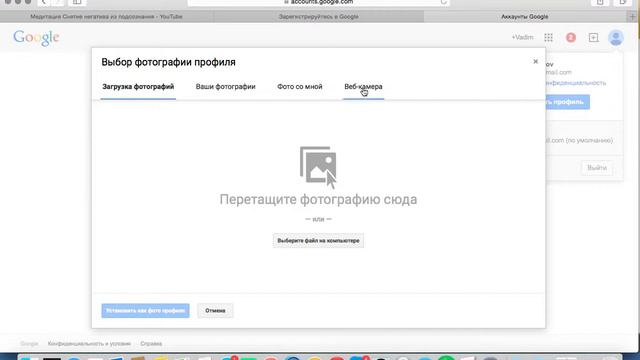
Task: Switch to the YouTube meditation browser tab
Action: click(106, 17)
